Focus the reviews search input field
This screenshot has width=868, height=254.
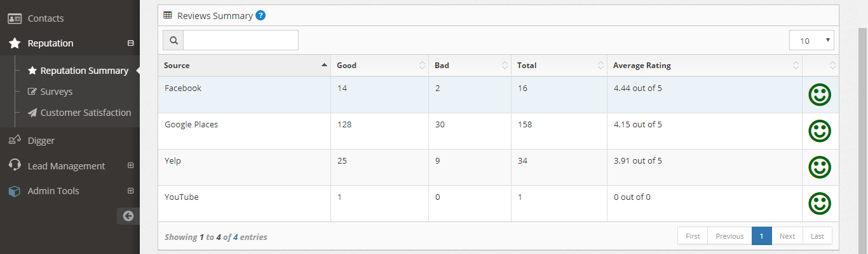(241, 40)
